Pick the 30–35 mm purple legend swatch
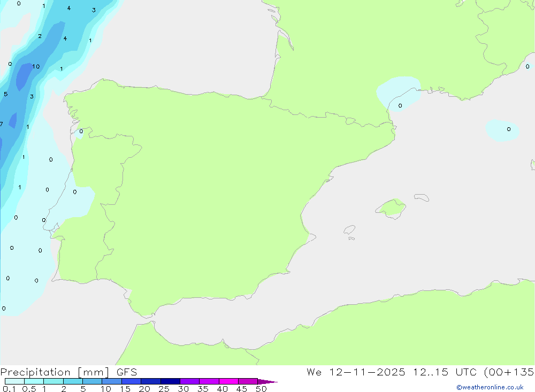This screenshot has width=535, height=392. [x=189, y=381]
